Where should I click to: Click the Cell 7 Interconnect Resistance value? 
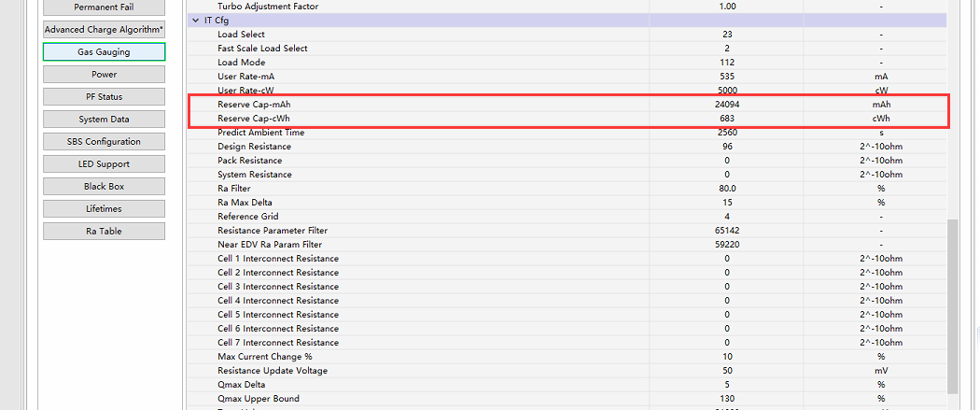point(726,343)
